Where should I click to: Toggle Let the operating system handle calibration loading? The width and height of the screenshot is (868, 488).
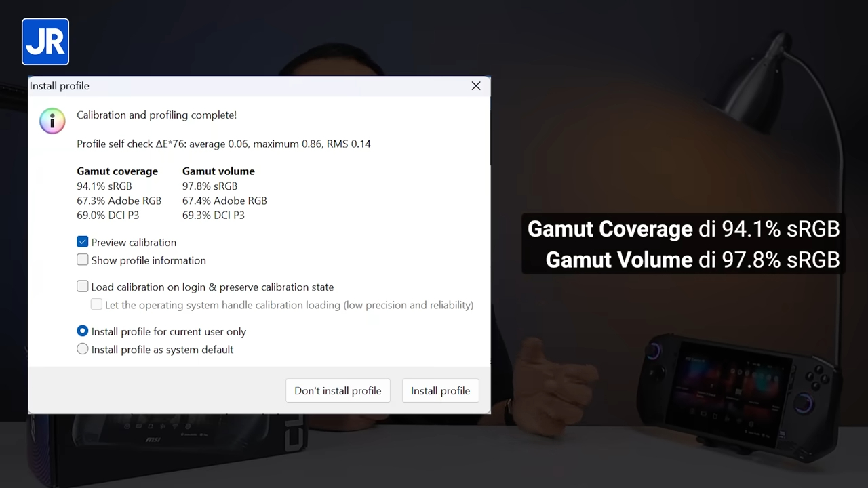pos(97,305)
